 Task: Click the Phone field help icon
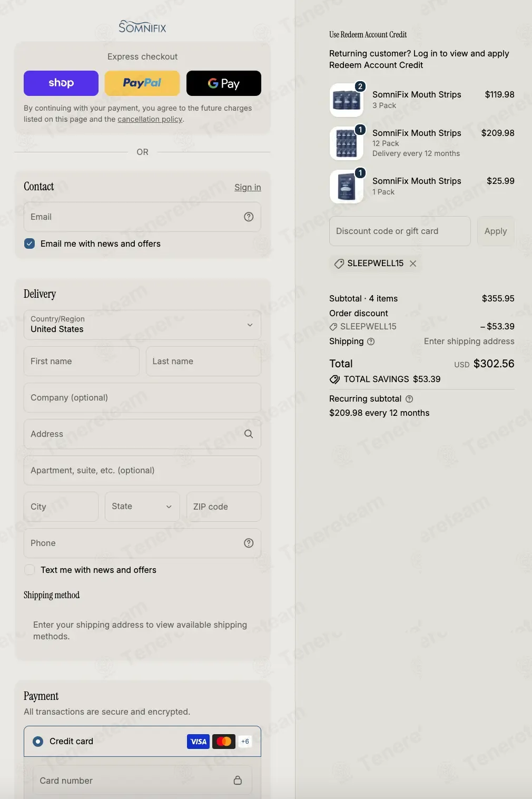point(249,543)
